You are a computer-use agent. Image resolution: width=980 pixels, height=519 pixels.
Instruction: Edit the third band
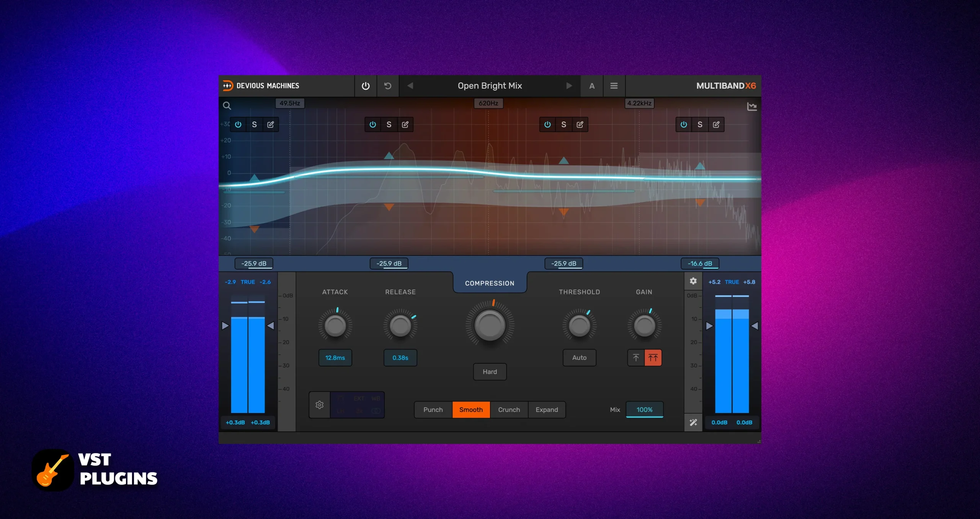point(580,125)
